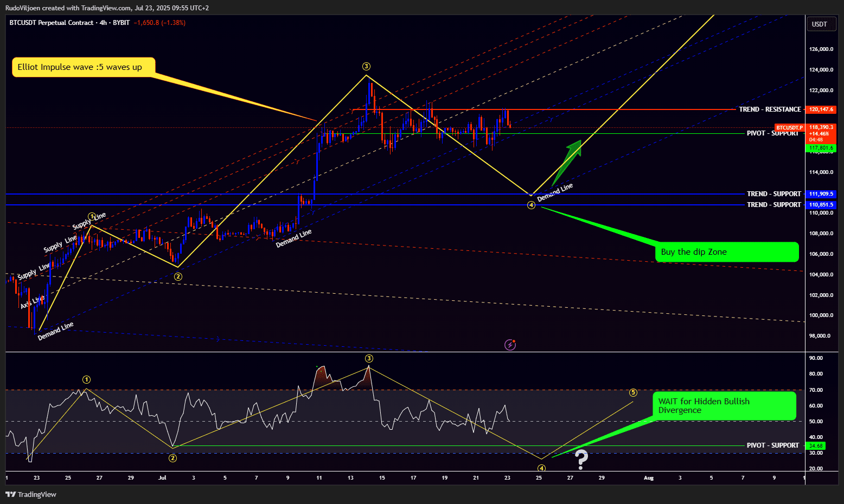Click the white question mark in RSI pane
The width and height of the screenshot is (844, 504).
point(581,460)
